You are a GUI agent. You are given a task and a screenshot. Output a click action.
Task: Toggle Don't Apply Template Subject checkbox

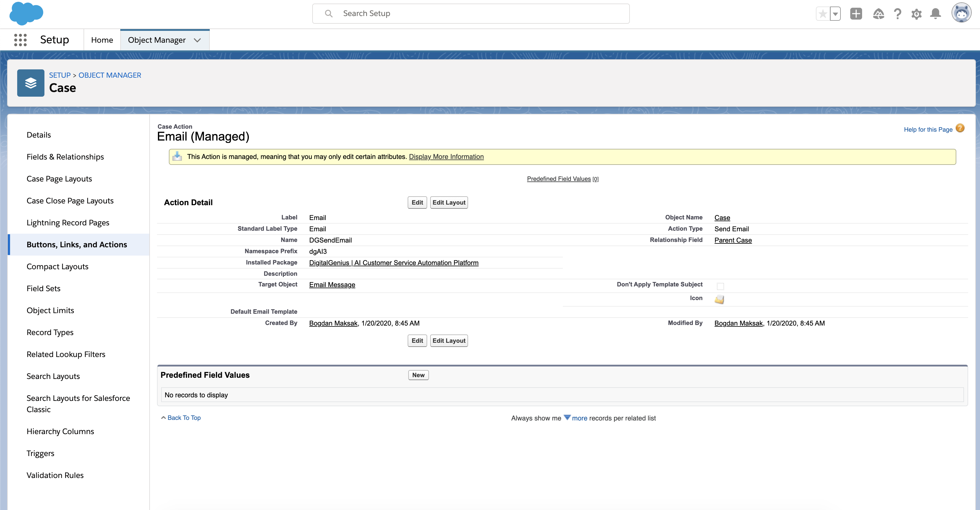pos(720,286)
